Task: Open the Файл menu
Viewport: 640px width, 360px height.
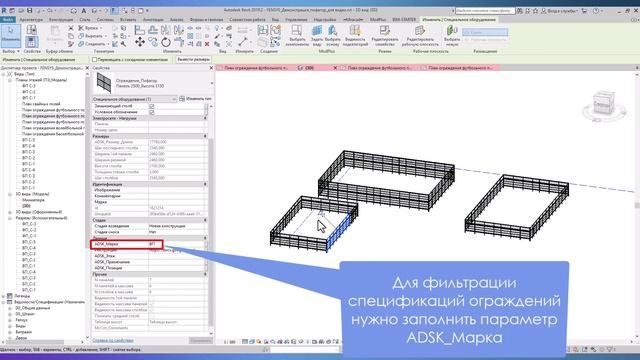Action: (x=8, y=20)
